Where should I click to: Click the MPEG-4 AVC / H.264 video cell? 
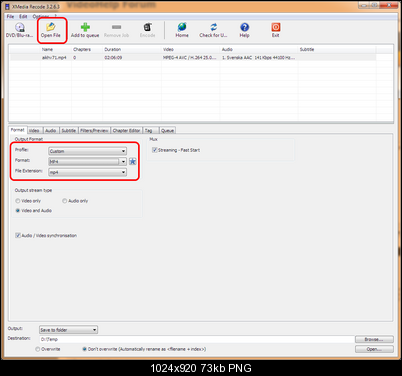coord(190,58)
